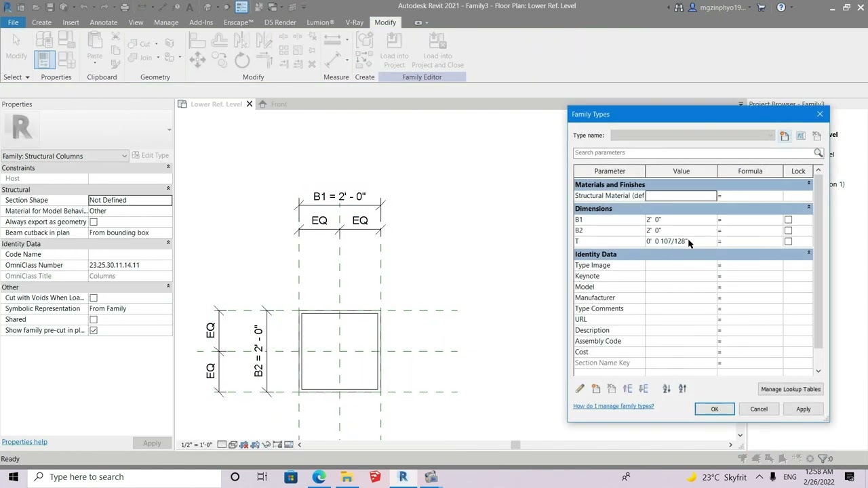Viewport: 868px width, 488px height.
Task: Collapse Materials and Finishes group
Action: 808,184
